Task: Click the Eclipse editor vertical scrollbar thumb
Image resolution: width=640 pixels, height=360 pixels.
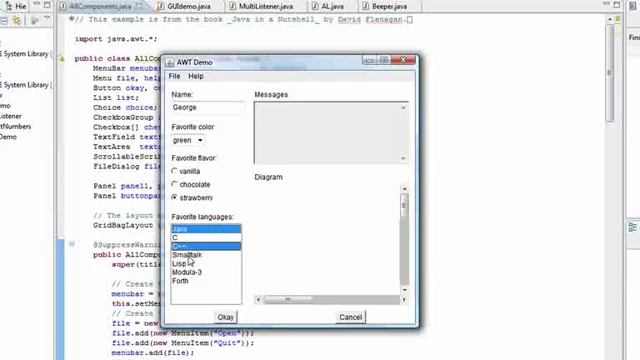Action: [610, 73]
